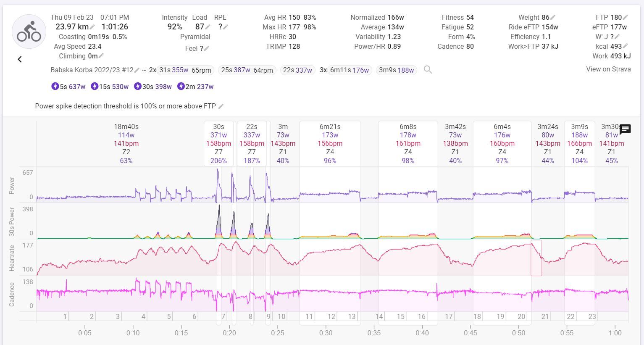Click the pencil beside W' J

pyautogui.click(x=617, y=37)
